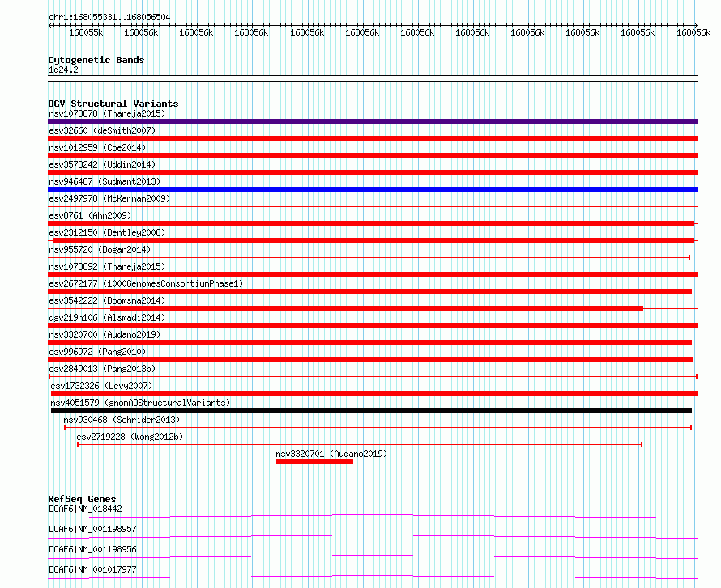Open nsv4051579 (gnomADStructuralVariants) label
The height and width of the screenshot is (588, 721).
[x=140, y=403]
